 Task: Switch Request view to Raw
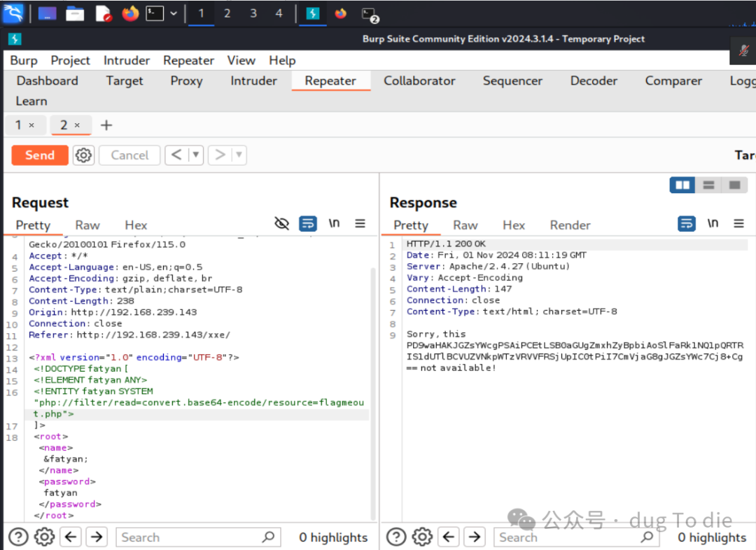pos(87,225)
